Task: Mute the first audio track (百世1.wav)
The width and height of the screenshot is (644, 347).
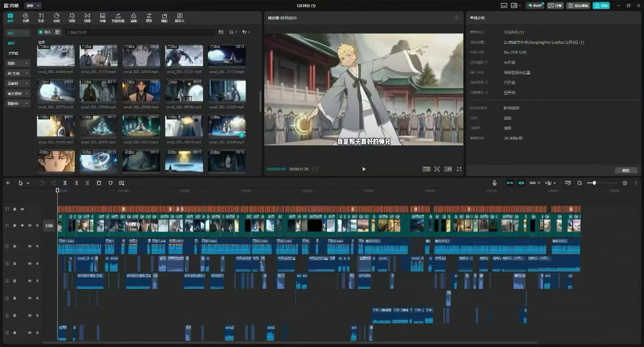Action: [x=30, y=246]
